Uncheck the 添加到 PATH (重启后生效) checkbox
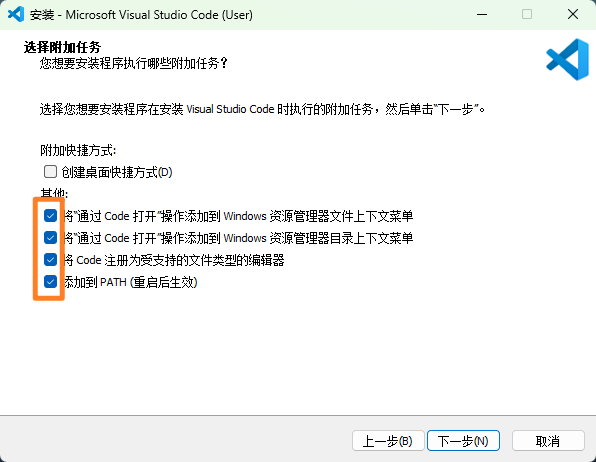596x462 pixels. click(x=50, y=282)
